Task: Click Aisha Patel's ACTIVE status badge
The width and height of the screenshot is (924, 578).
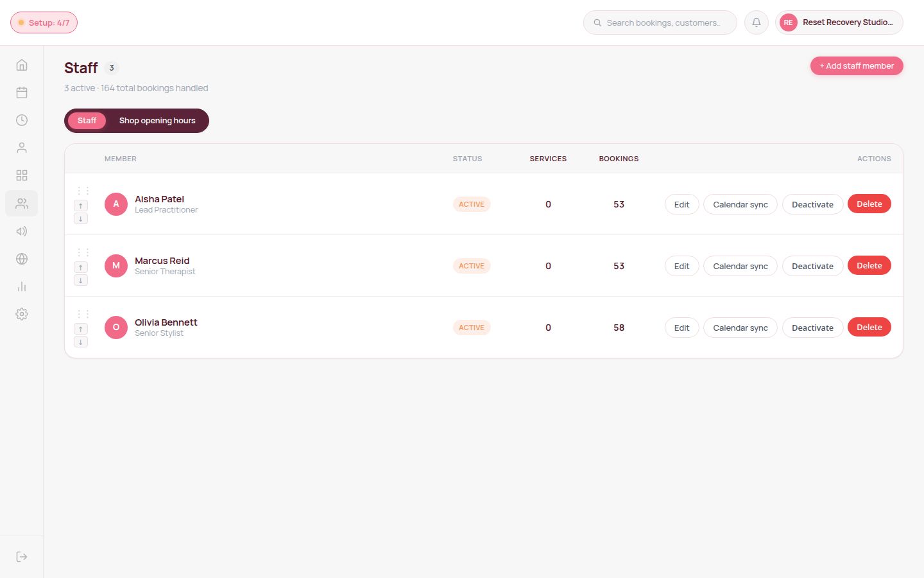Action: pos(472,204)
